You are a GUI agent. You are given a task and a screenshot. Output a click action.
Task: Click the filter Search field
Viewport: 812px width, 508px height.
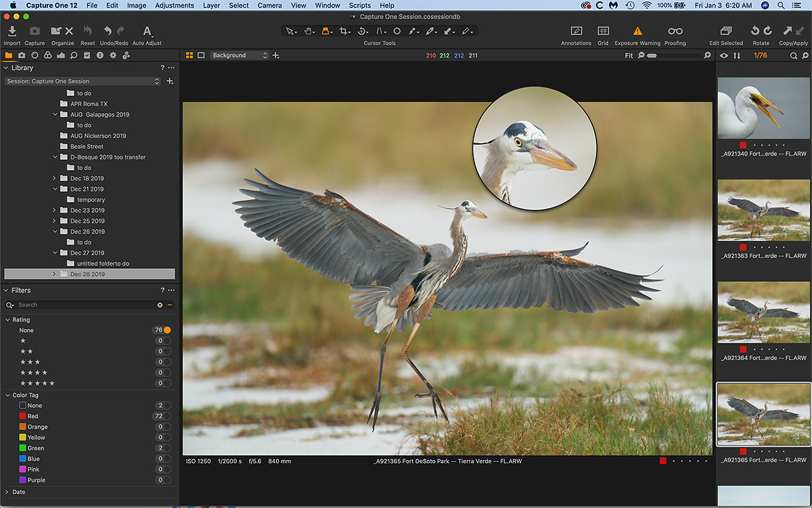87,305
